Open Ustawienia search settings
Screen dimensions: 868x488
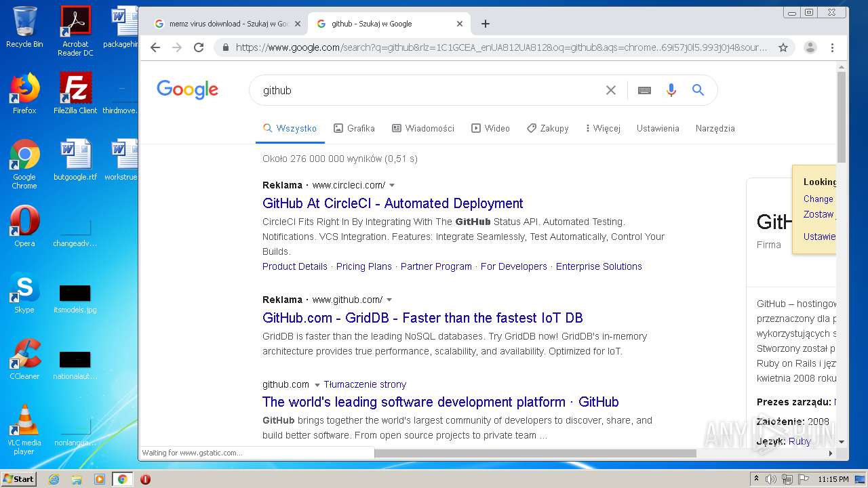point(658,128)
